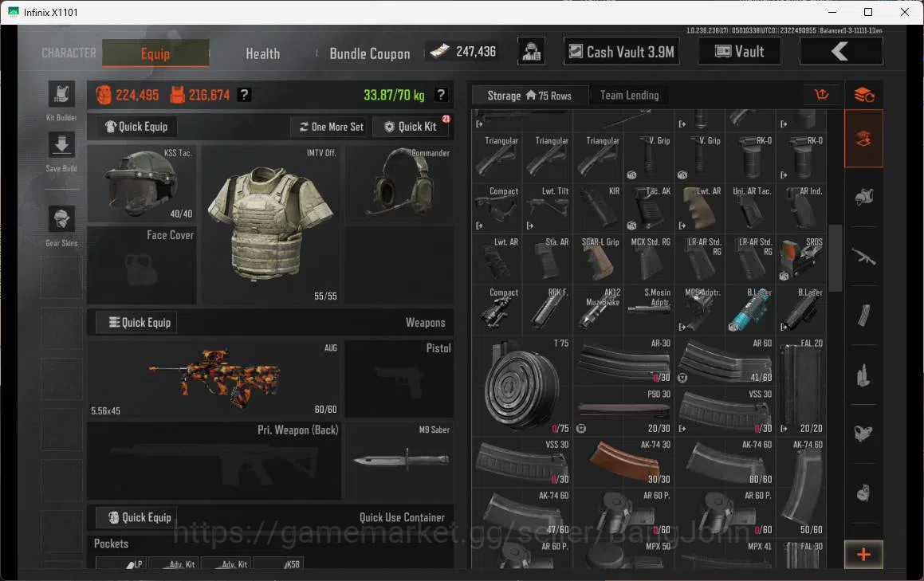Select the AR-30 magazine item
Screen dimensions: 924x581
[623, 360]
